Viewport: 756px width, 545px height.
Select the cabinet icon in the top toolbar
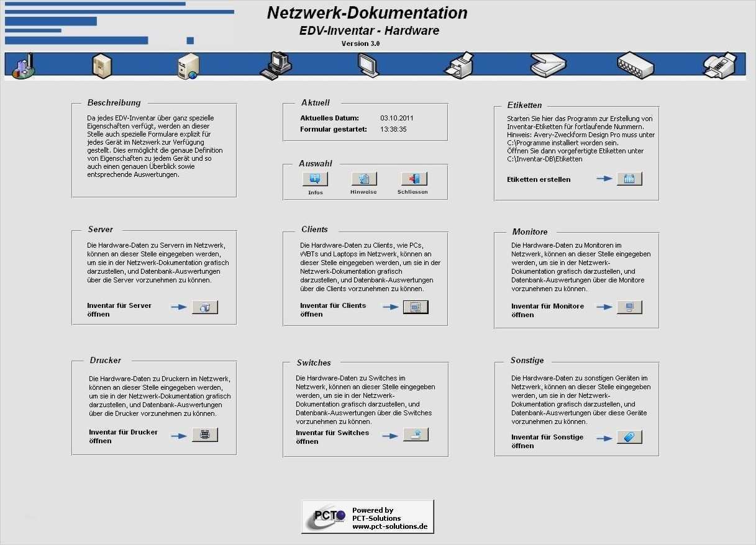coord(101,65)
